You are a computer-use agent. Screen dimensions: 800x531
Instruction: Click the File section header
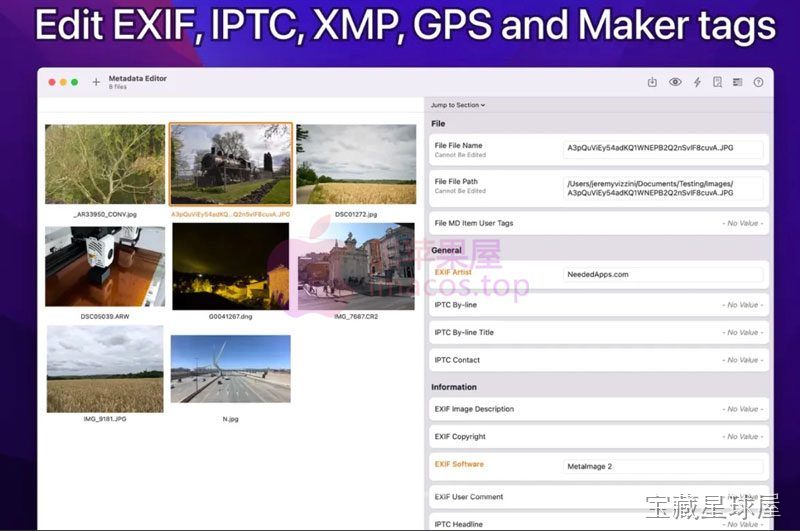pyautogui.click(x=438, y=123)
